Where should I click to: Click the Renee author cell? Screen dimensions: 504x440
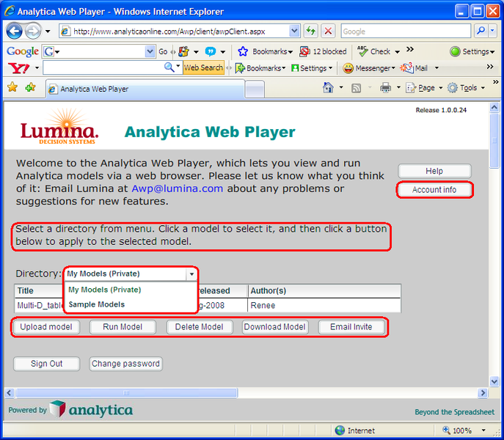[324, 305]
